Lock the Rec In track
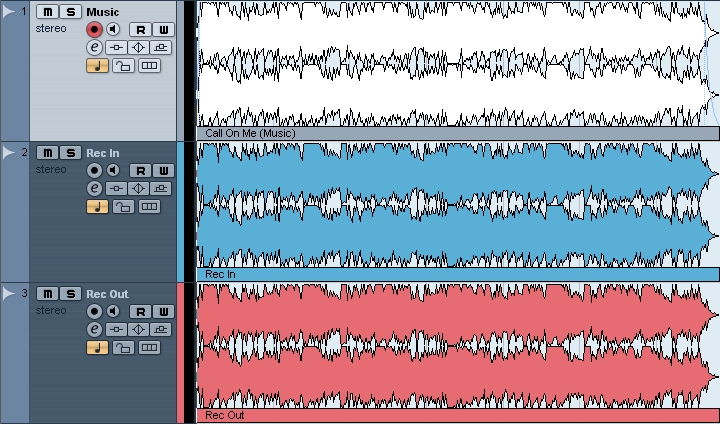 (123, 207)
